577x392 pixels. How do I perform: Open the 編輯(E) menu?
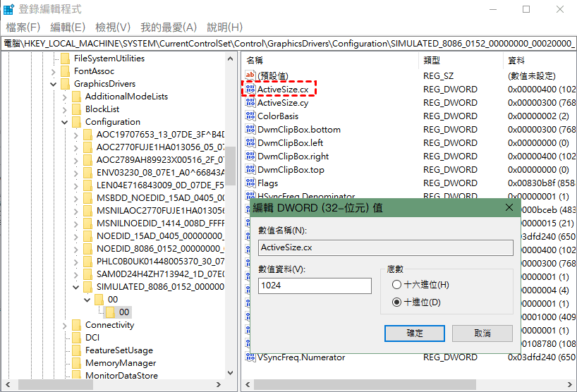(68, 27)
